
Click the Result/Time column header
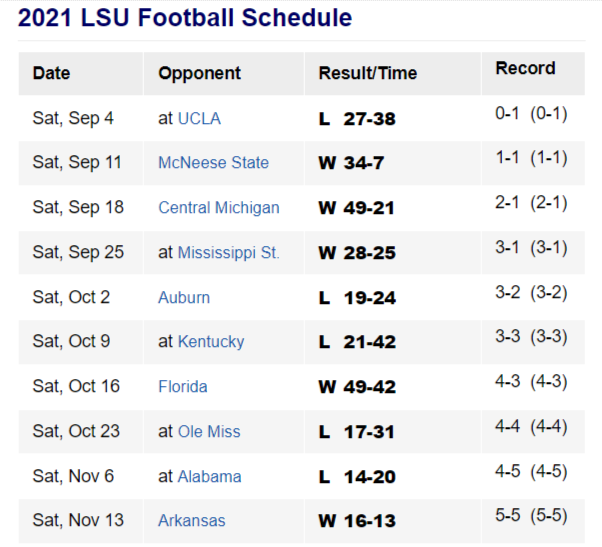[367, 73]
